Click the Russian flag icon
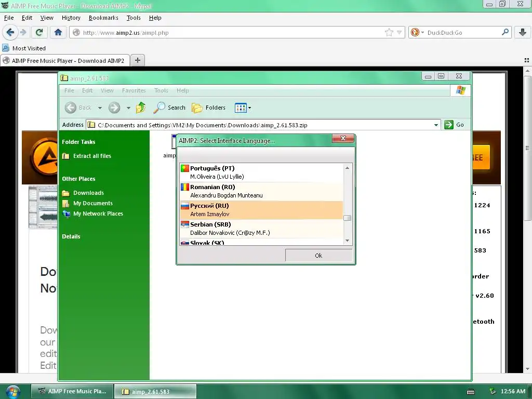 [184, 205]
